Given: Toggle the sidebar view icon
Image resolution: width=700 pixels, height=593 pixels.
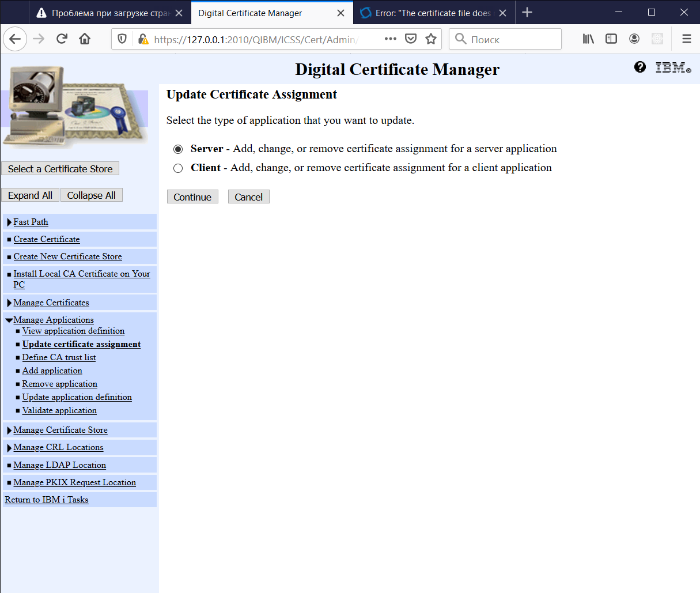Looking at the screenshot, I should click(611, 39).
